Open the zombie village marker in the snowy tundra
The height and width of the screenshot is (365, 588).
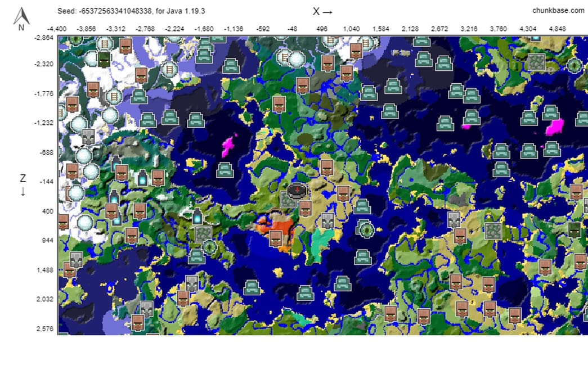click(104, 60)
